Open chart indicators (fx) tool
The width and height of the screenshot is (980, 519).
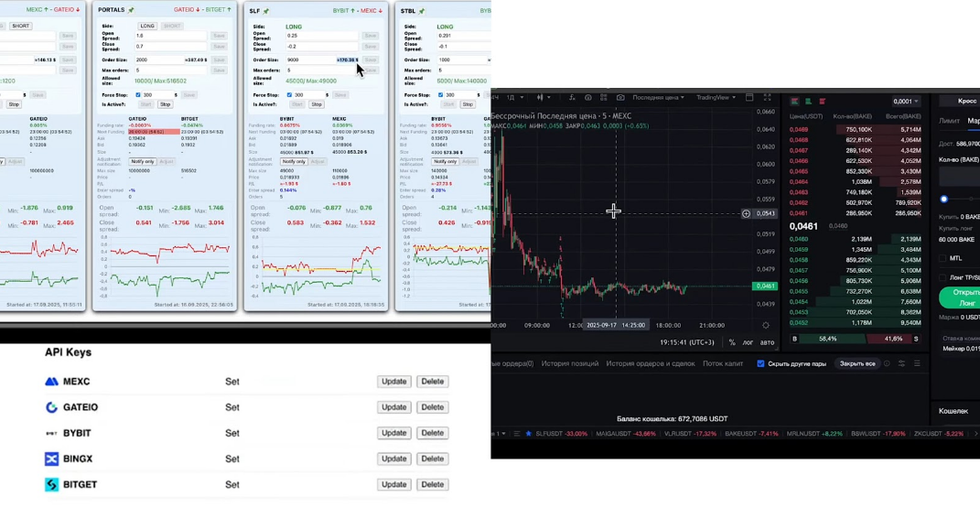(572, 98)
